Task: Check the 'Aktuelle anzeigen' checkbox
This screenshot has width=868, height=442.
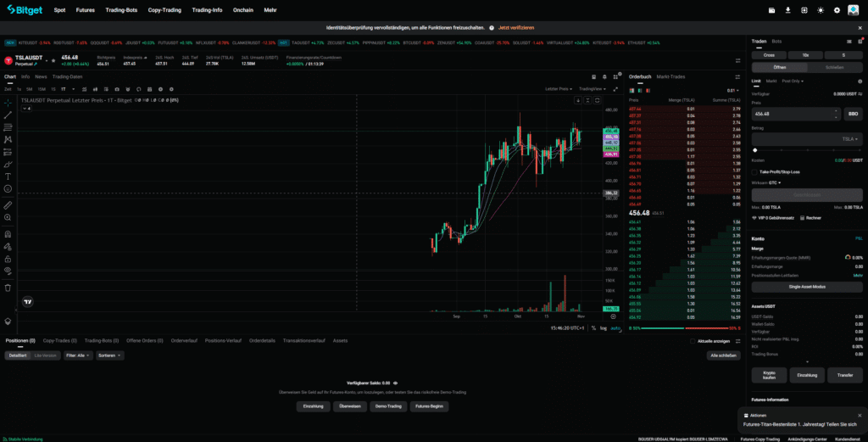Action: tap(693, 340)
